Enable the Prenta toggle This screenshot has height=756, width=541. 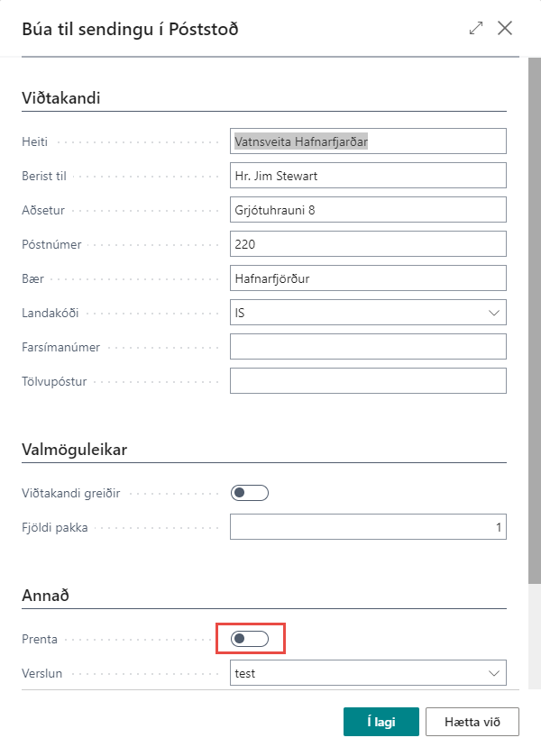pos(250,639)
